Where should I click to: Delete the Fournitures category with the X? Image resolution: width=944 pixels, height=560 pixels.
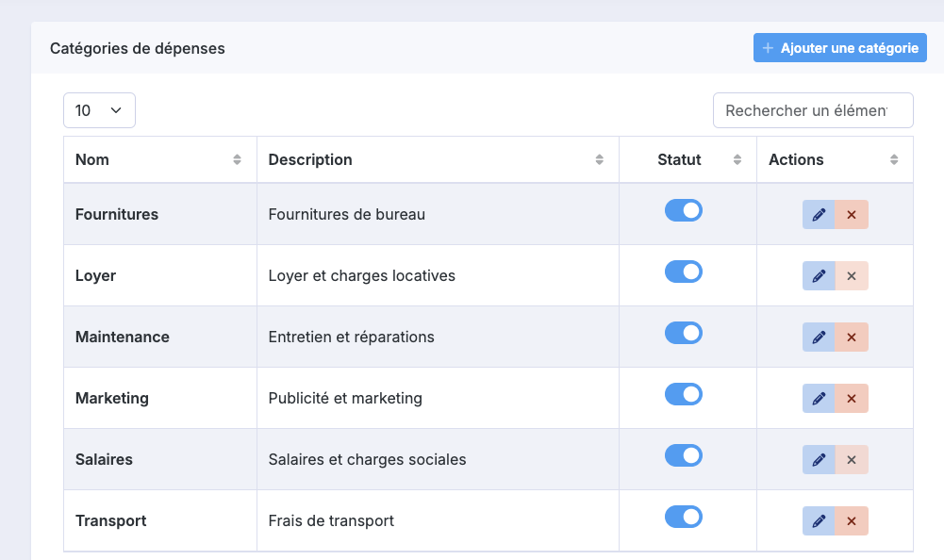852,214
